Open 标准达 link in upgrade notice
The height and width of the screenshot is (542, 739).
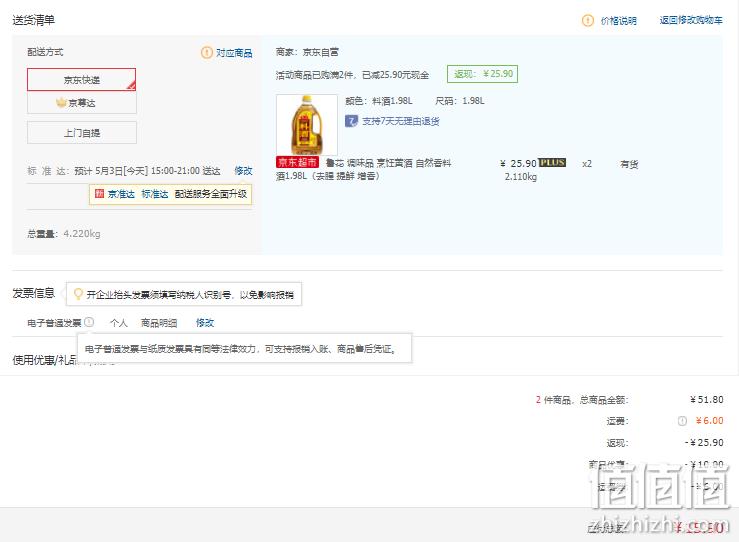click(x=155, y=194)
